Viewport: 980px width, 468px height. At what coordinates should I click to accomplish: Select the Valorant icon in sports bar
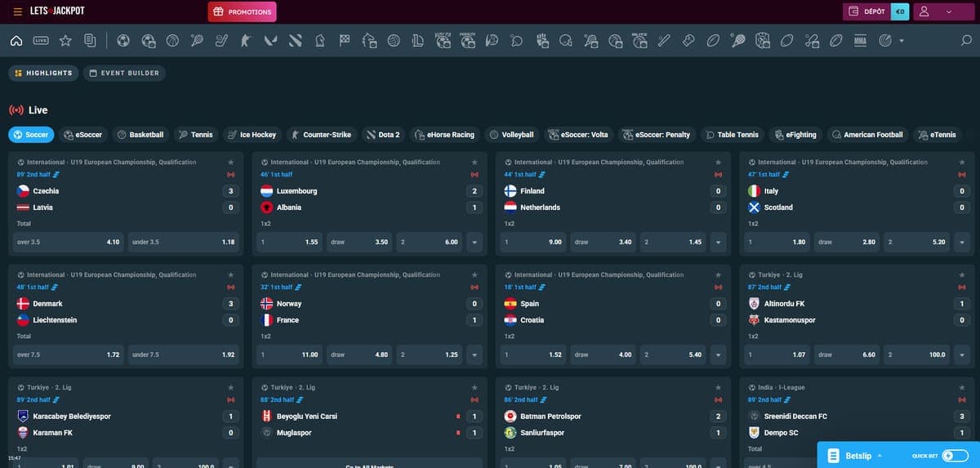point(271,40)
